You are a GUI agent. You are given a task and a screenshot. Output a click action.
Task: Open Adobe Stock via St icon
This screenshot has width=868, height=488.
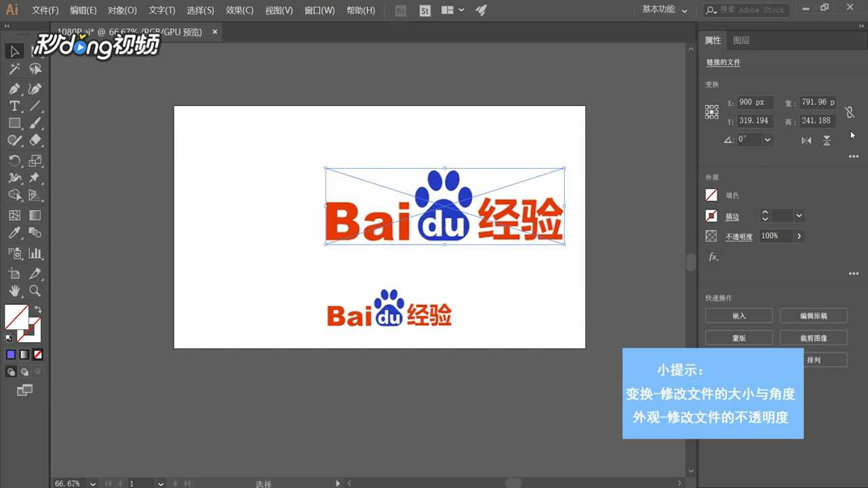(x=425, y=10)
